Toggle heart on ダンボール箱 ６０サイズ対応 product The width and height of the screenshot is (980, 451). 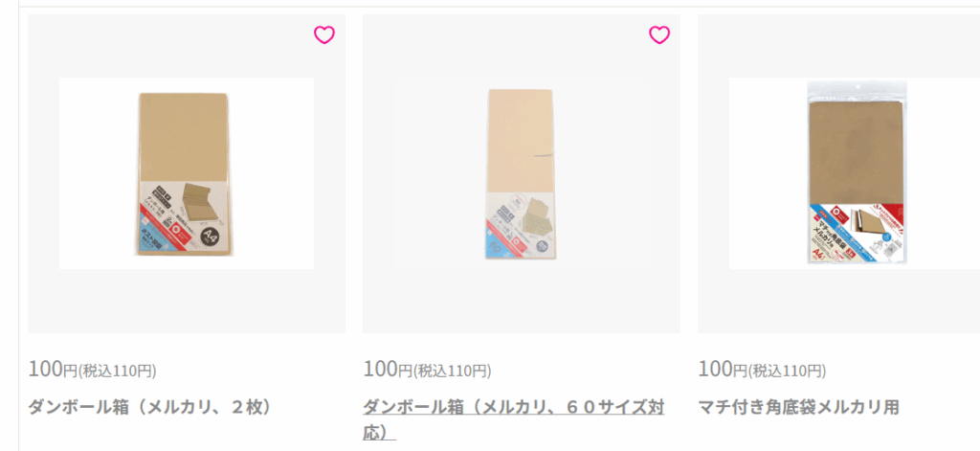click(x=658, y=35)
